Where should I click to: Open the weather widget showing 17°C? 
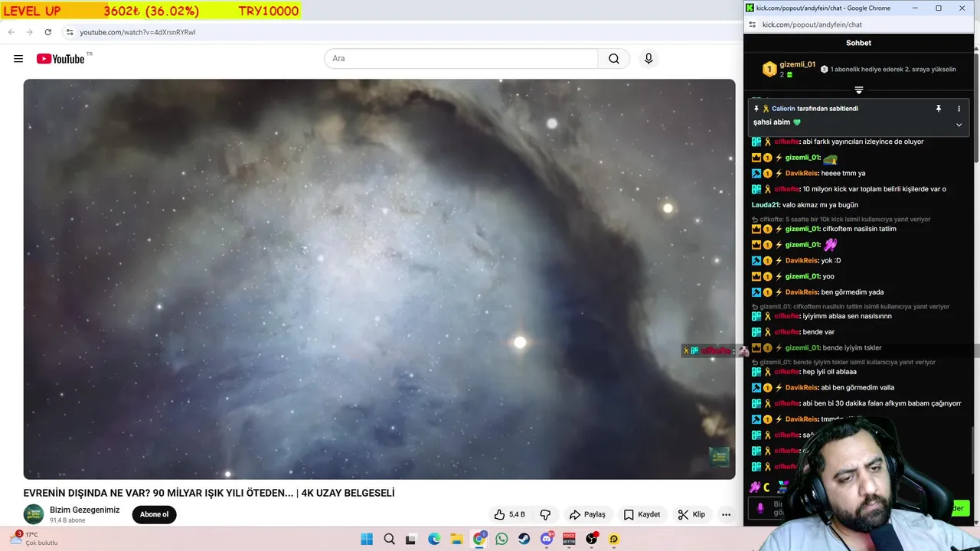(x=34, y=539)
